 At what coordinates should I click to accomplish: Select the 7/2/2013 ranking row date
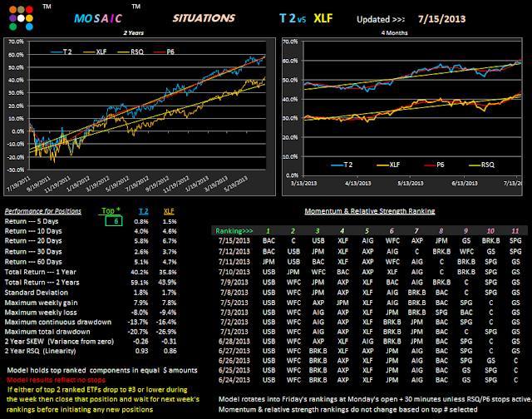point(234,322)
